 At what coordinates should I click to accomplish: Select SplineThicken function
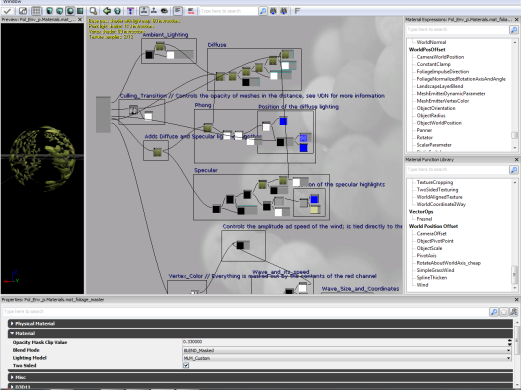pos(432,278)
